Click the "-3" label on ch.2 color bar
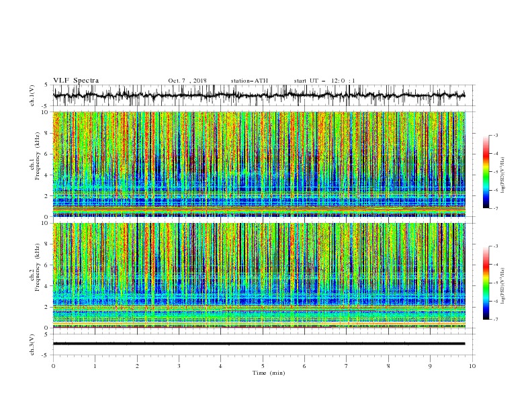Viewport: 532px width, 411px height. click(496, 246)
